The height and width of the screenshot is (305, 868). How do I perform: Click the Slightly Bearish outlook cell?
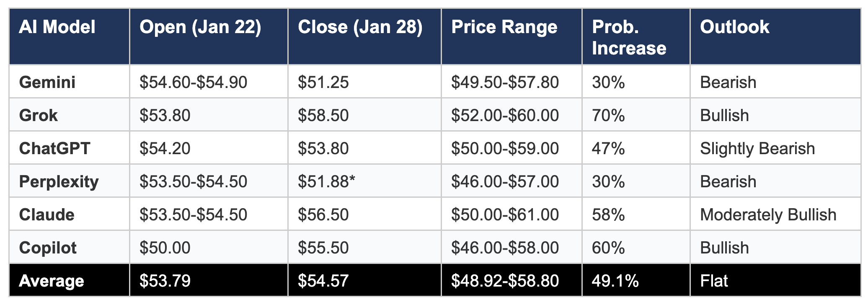coord(757,148)
